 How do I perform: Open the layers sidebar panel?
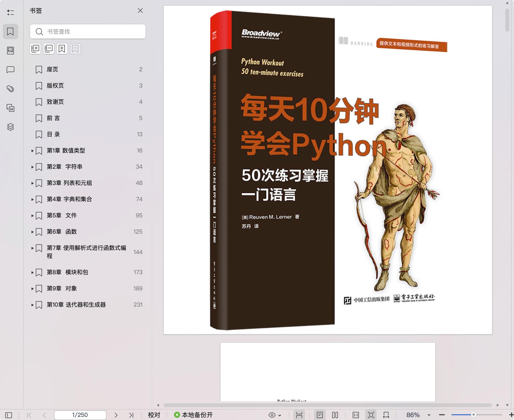point(10,127)
